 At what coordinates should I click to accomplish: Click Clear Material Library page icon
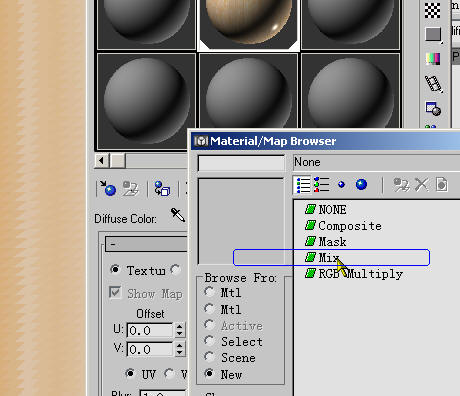[441, 185]
